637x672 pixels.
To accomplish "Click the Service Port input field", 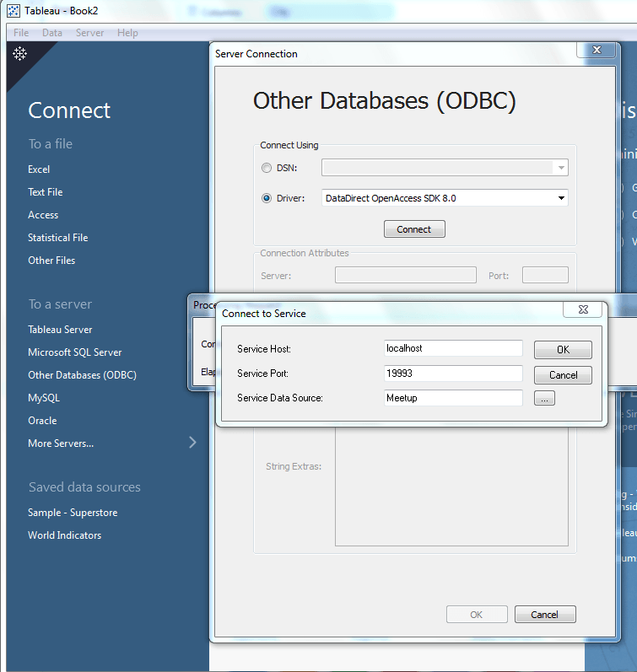I will click(453, 374).
